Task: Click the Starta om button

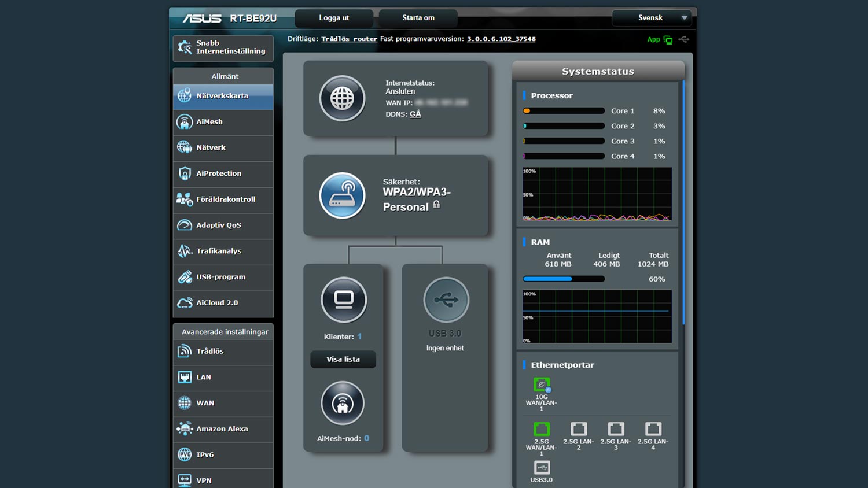Action: click(418, 18)
